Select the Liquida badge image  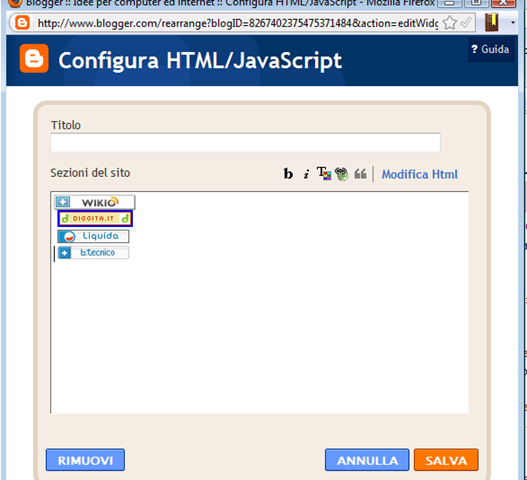93,236
